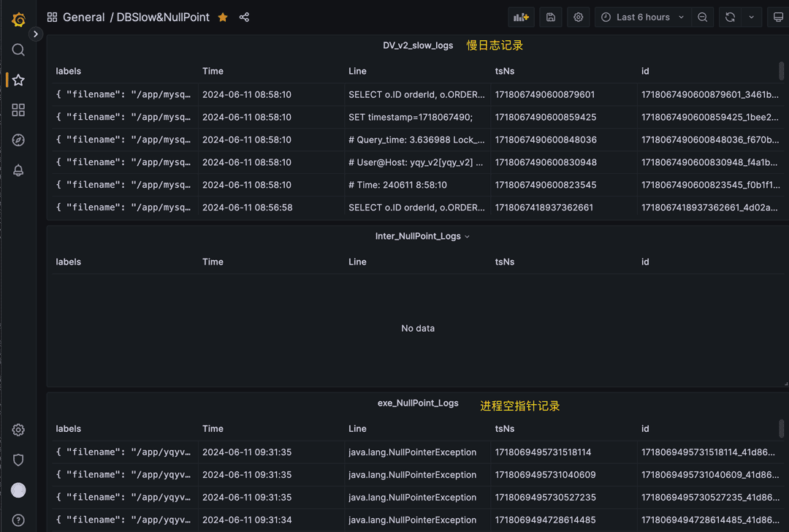789x532 pixels.
Task: Sort DV_v2_slow_logs by tsNs column
Action: tap(505, 71)
